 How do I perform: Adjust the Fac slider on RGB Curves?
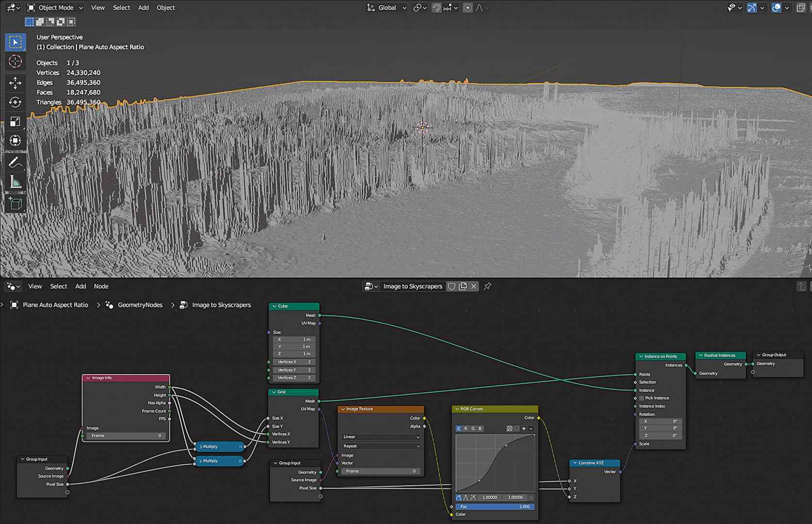(494, 507)
